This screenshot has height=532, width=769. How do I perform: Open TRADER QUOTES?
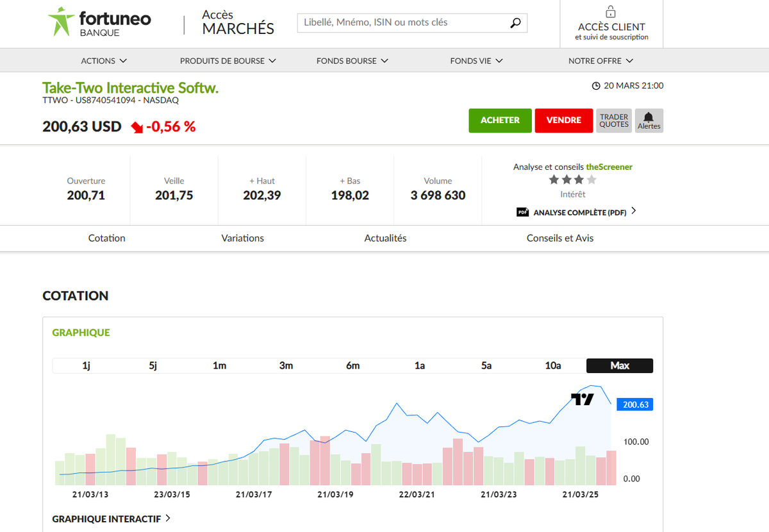tap(614, 121)
